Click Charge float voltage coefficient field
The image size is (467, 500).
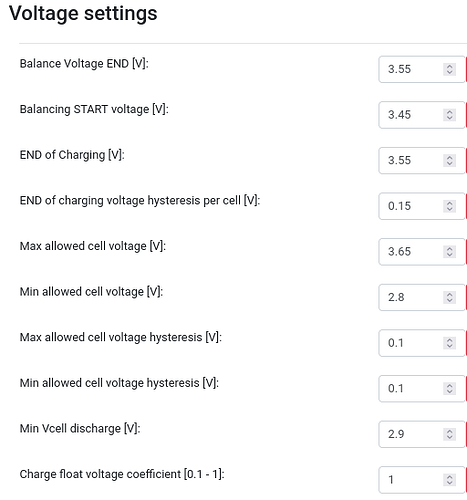coord(422,480)
